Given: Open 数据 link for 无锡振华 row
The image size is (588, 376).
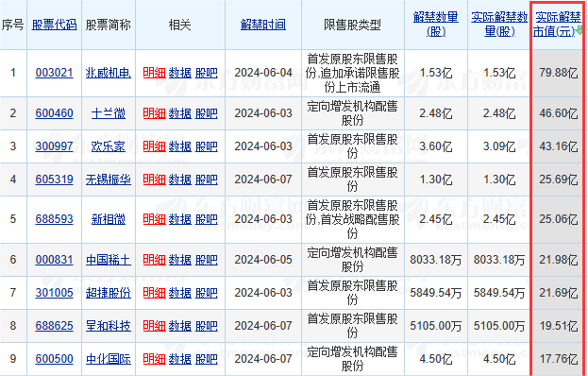Looking at the screenshot, I should pos(180,179).
